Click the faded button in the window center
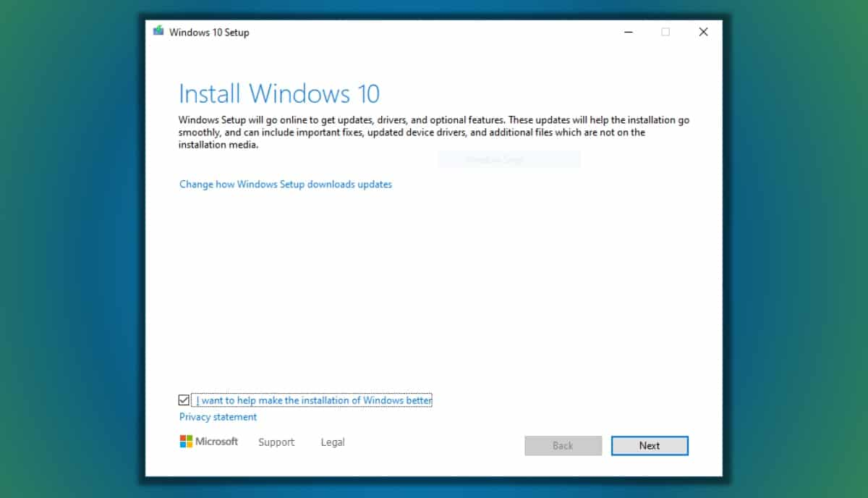 point(509,159)
